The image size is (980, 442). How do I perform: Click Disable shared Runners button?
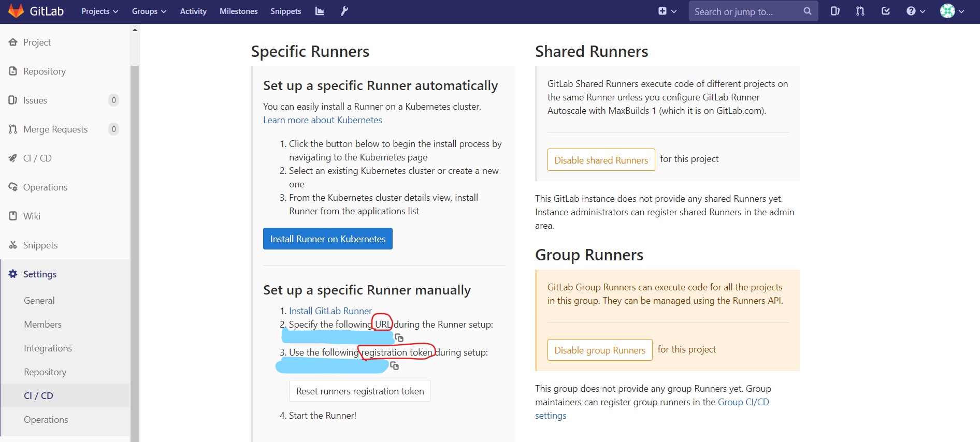(x=601, y=160)
